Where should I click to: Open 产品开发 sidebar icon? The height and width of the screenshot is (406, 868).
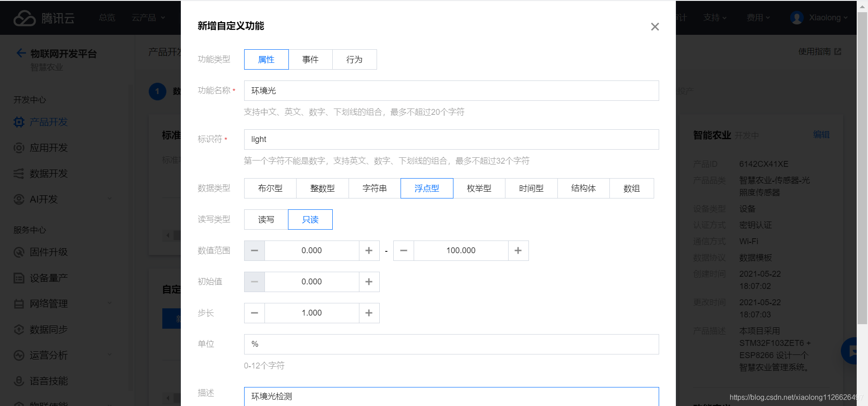[x=19, y=122]
